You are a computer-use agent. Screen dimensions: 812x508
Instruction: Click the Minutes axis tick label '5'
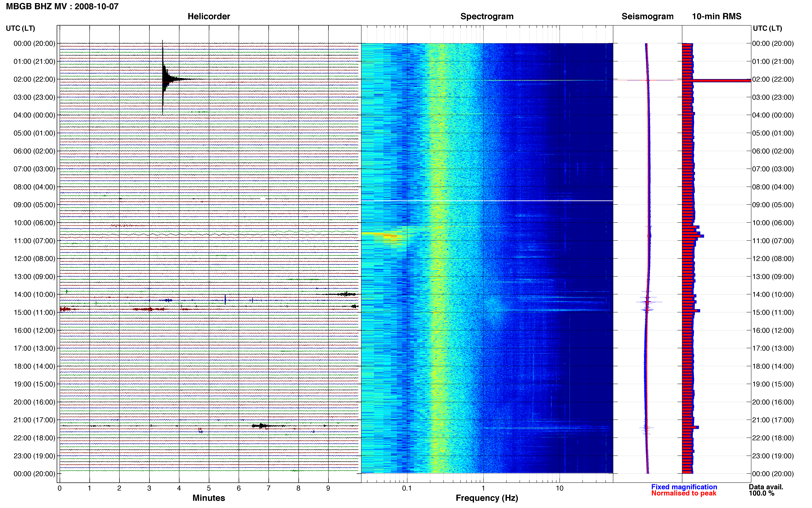209,488
